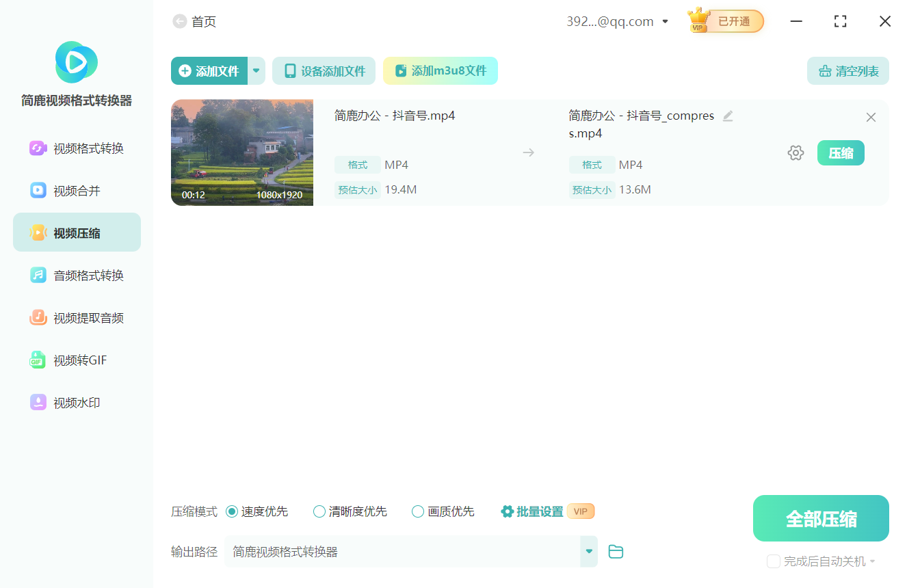Open output folder browser icon
The image size is (907, 588).
[x=615, y=551]
